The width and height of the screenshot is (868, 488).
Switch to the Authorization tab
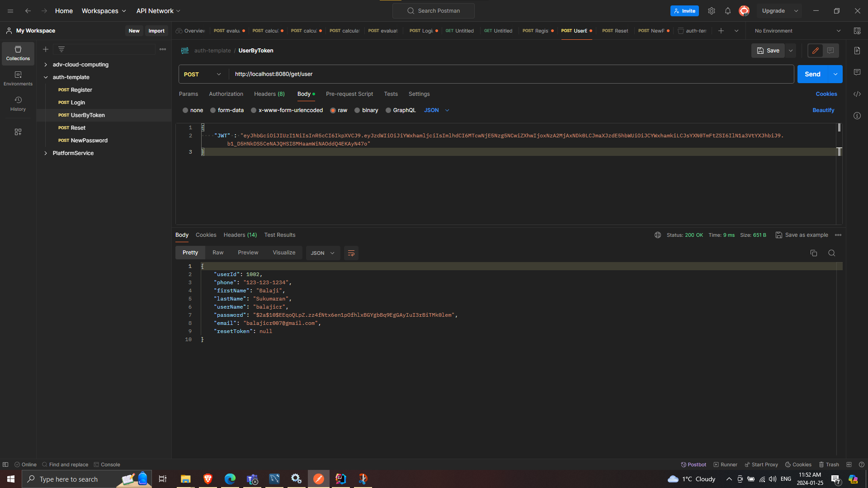coord(226,94)
